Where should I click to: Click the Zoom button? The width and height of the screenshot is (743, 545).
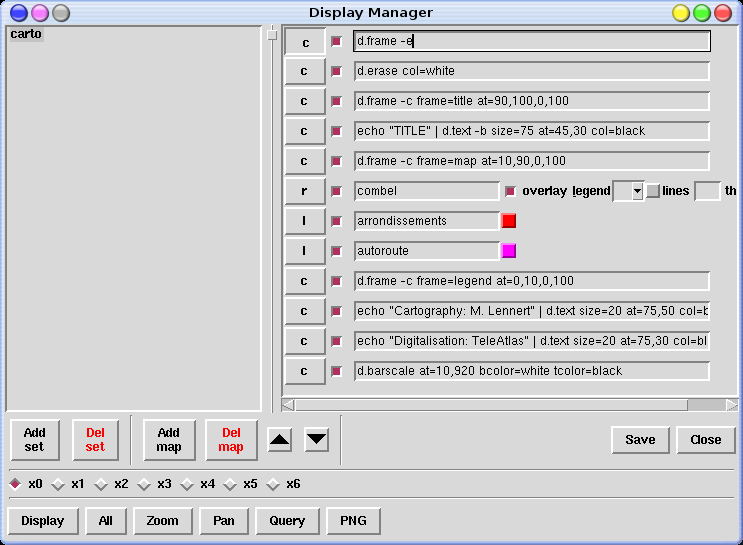pos(162,520)
